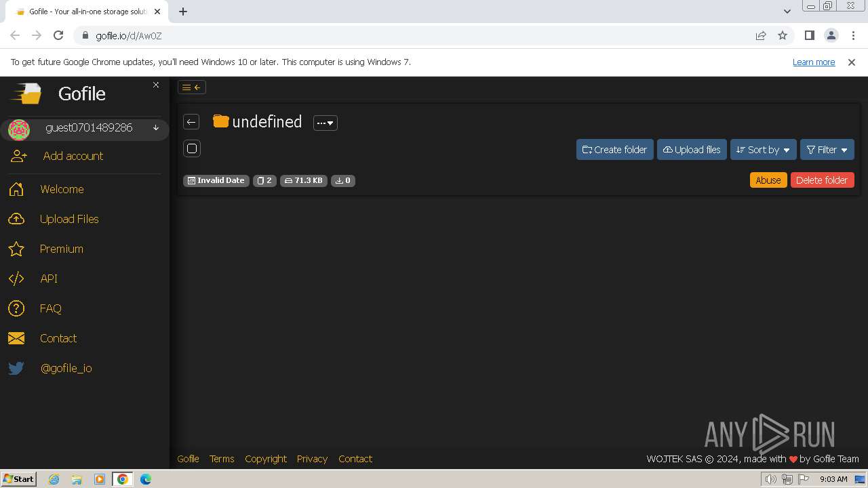The height and width of the screenshot is (488, 868).
Task: Go to the Welcome page
Action: (x=62, y=189)
